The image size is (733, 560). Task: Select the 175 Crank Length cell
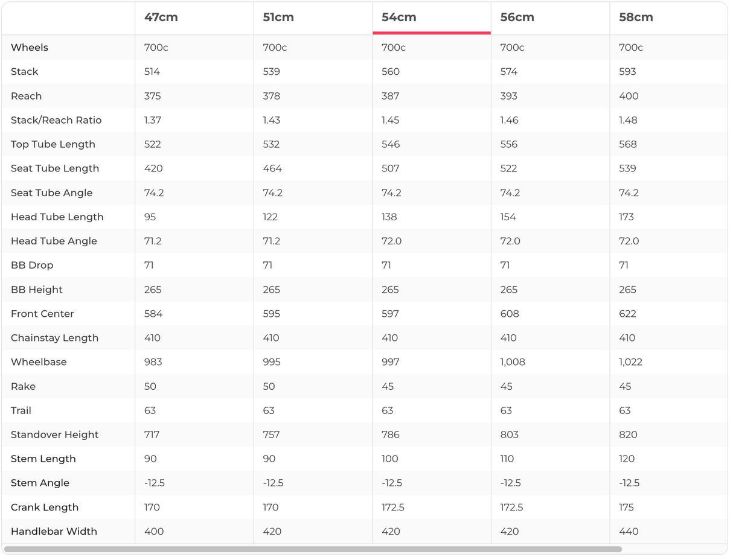627,507
